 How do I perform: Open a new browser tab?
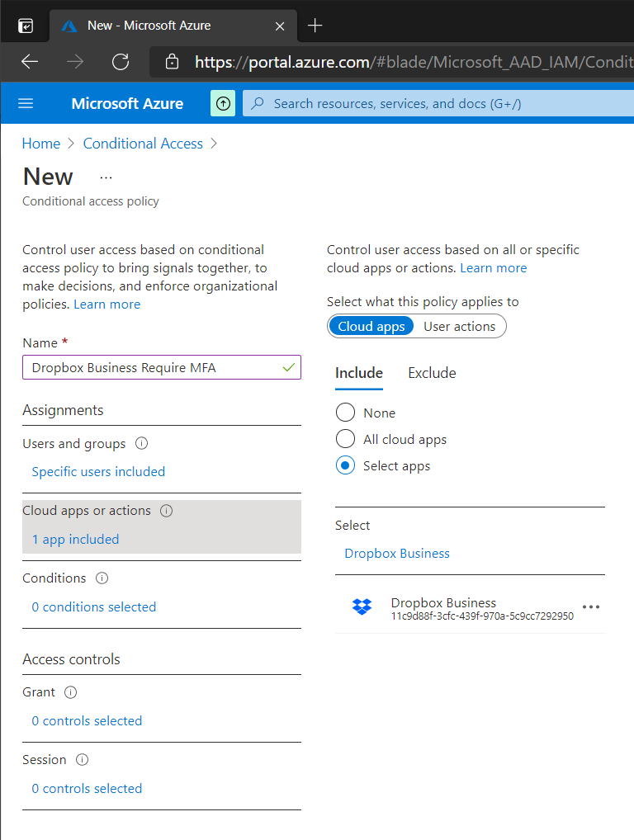tap(315, 26)
